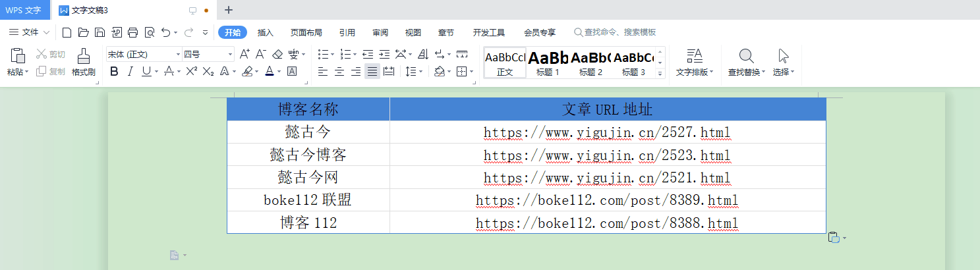Open new tab with plus button
980x270 pixels.
(229, 10)
